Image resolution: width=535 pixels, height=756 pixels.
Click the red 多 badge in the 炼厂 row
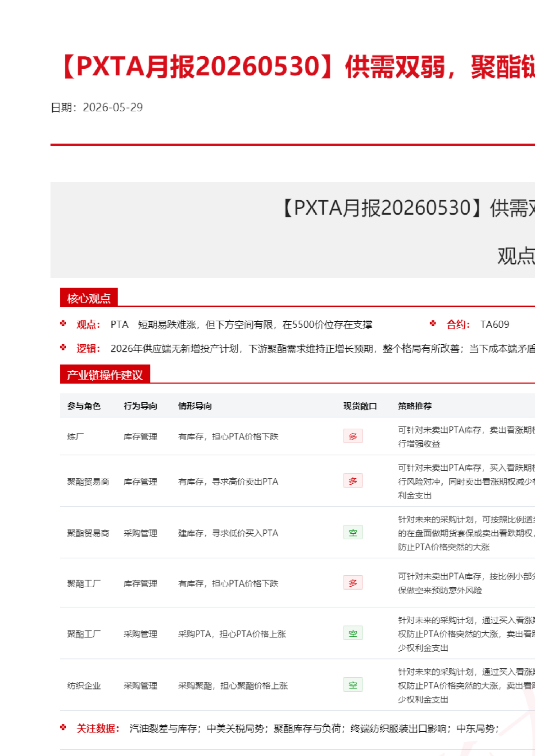tap(353, 436)
